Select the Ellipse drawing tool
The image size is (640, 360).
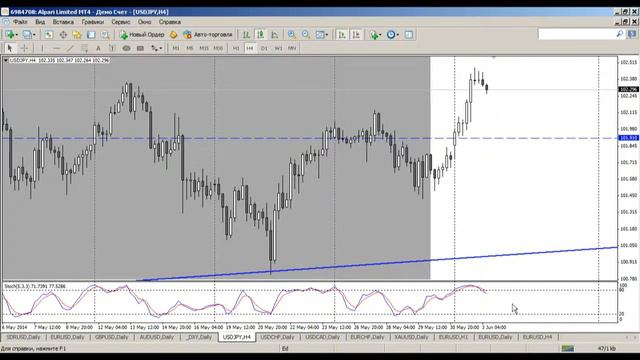(126, 48)
